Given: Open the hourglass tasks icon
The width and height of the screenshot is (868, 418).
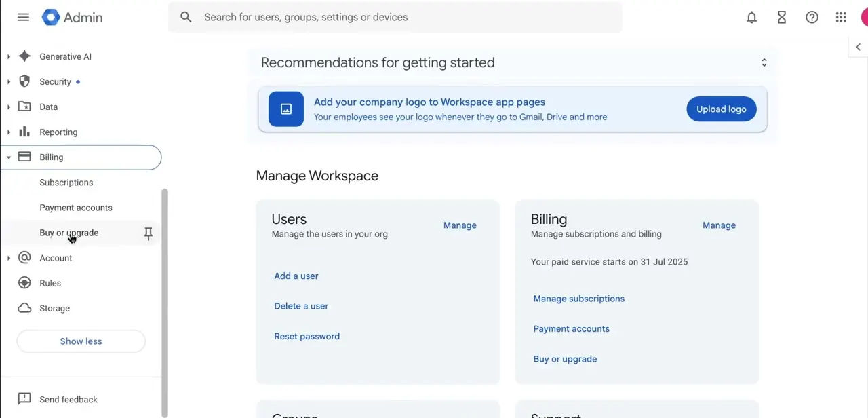Looking at the screenshot, I should pyautogui.click(x=782, y=18).
